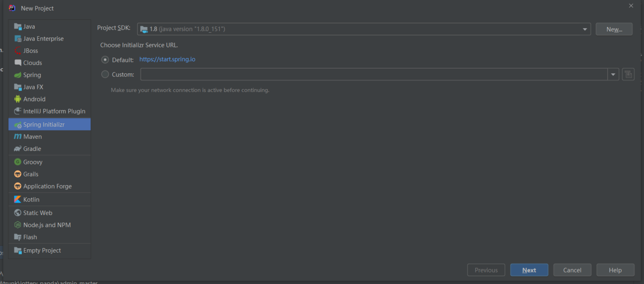Click the red JBoss icon
Screen dimensions: 644x284
click(18, 50)
